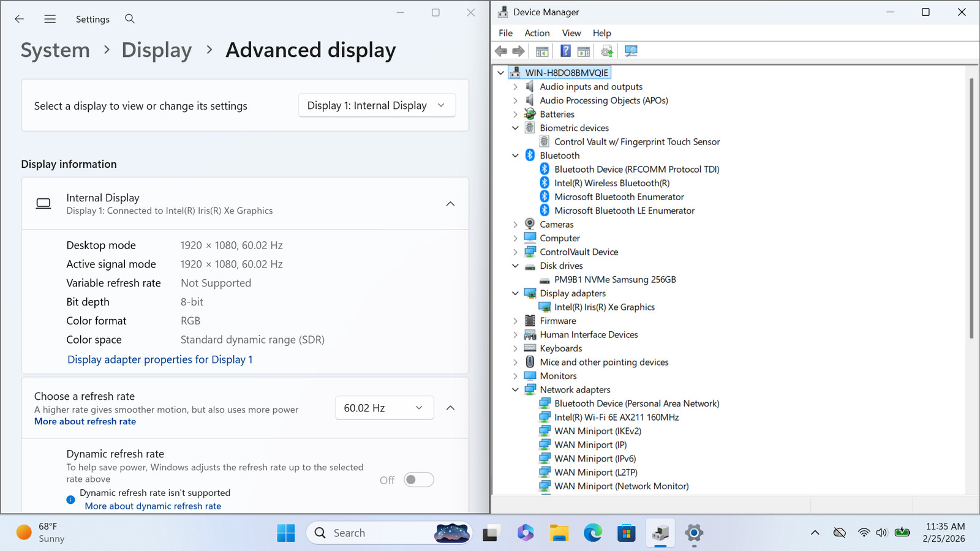
Task: Open Task View from the taskbar
Action: (491, 533)
